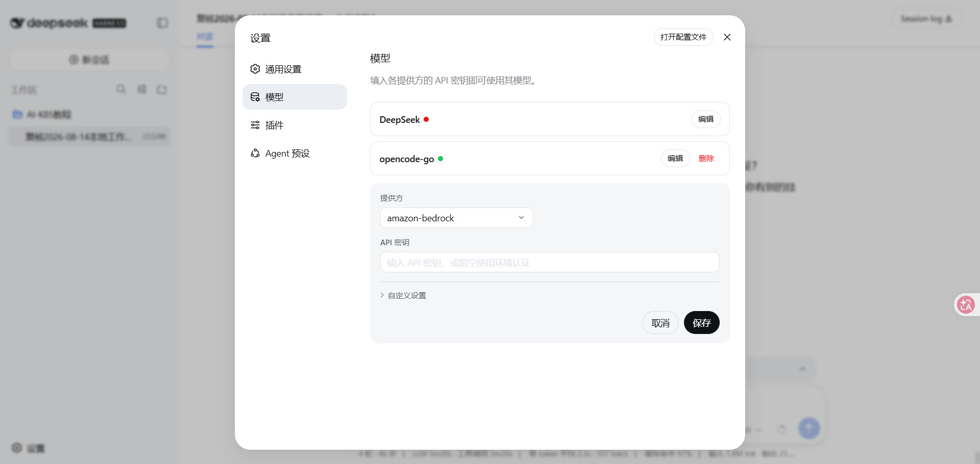The height and width of the screenshot is (464, 980).
Task: Cancel the new provider form with 取消
Action: pos(660,323)
